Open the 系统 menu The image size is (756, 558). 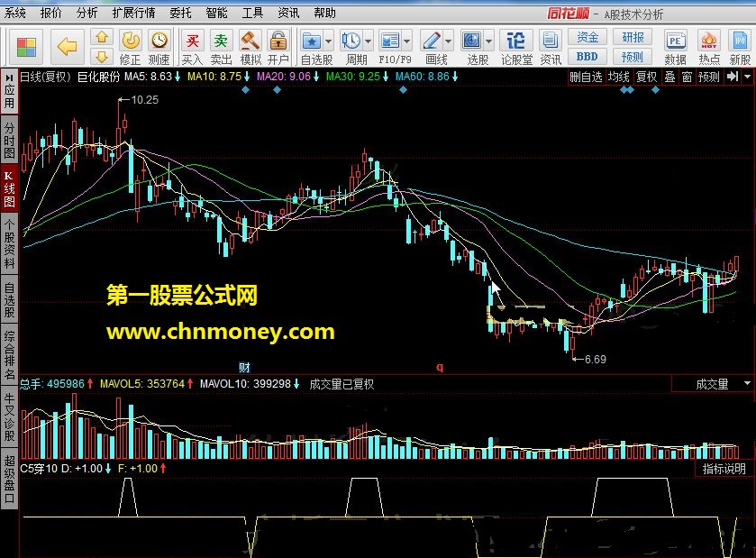pyautogui.click(x=15, y=13)
